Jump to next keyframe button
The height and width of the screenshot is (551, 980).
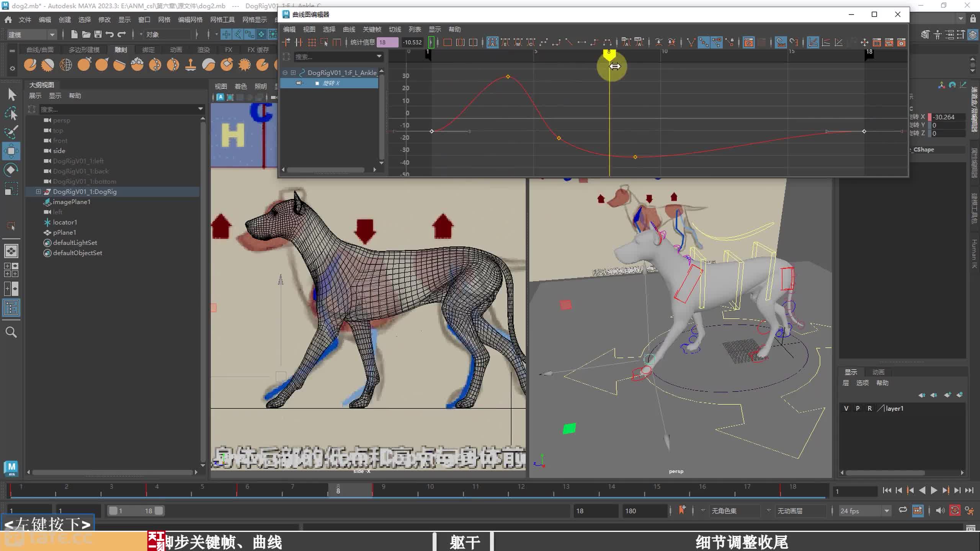[946, 491]
